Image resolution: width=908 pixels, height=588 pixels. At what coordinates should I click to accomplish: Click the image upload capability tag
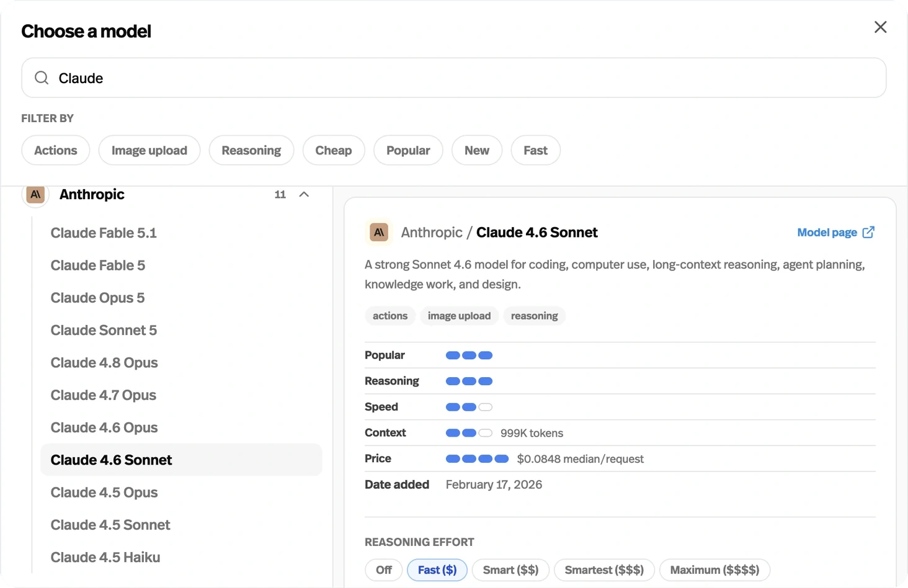tap(459, 316)
